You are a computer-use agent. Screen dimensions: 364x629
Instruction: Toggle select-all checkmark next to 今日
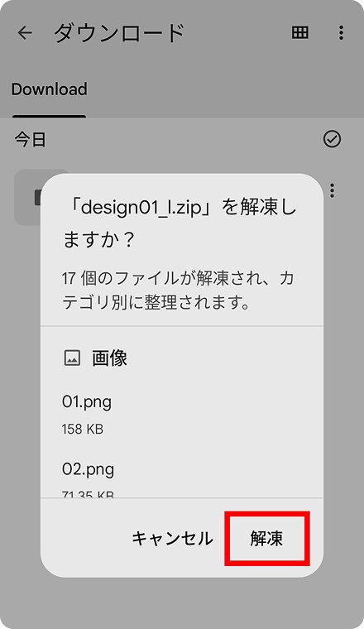pos(332,139)
